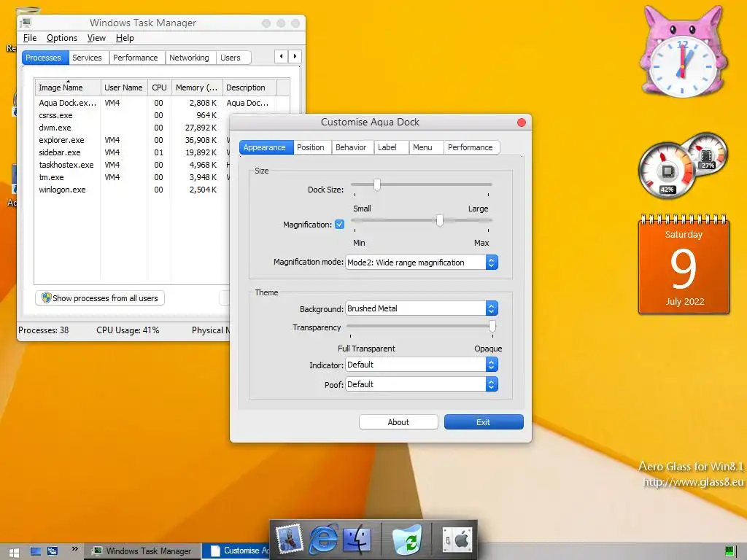The height and width of the screenshot is (560, 747).
Task: Click the Task Manager title bar icon
Action: 26,23
